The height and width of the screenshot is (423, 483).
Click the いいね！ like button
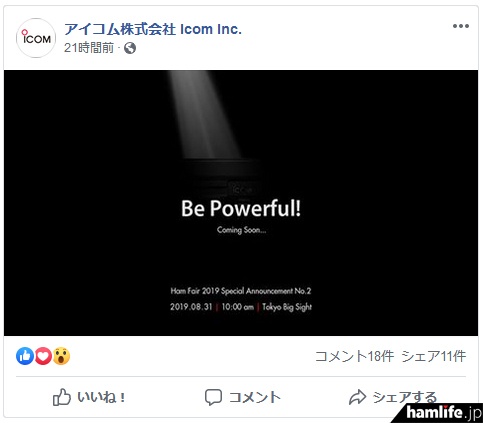[x=89, y=397]
